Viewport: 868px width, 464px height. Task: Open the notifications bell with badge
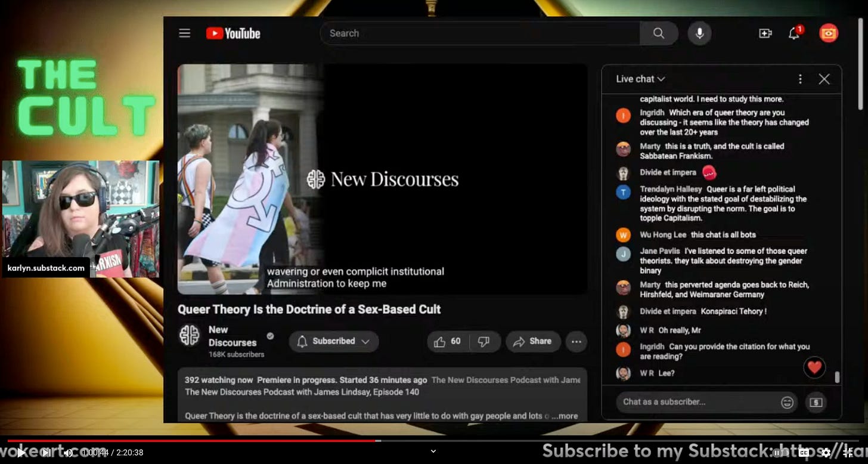click(795, 33)
